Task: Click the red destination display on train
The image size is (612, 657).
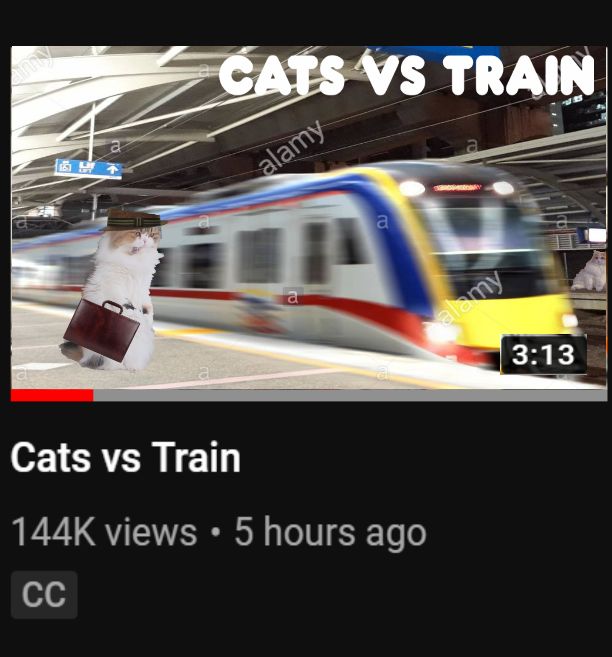Action: [457, 188]
